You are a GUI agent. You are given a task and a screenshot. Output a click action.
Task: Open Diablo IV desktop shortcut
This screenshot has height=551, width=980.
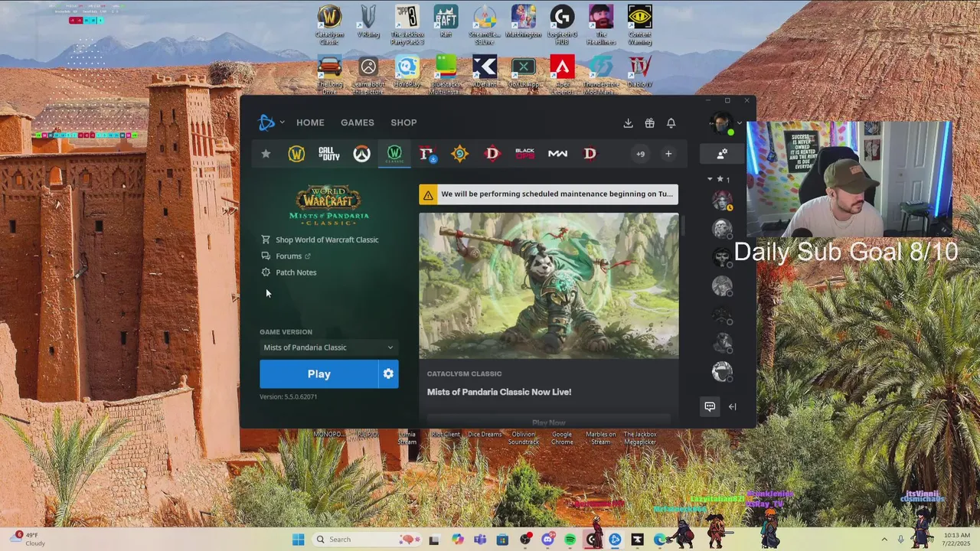tap(640, 72)
